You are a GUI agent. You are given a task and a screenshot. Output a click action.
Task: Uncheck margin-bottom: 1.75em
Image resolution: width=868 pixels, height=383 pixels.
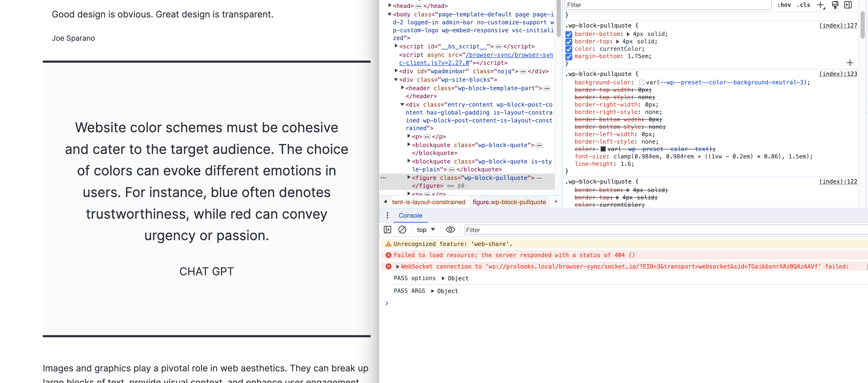coord(569,57)
